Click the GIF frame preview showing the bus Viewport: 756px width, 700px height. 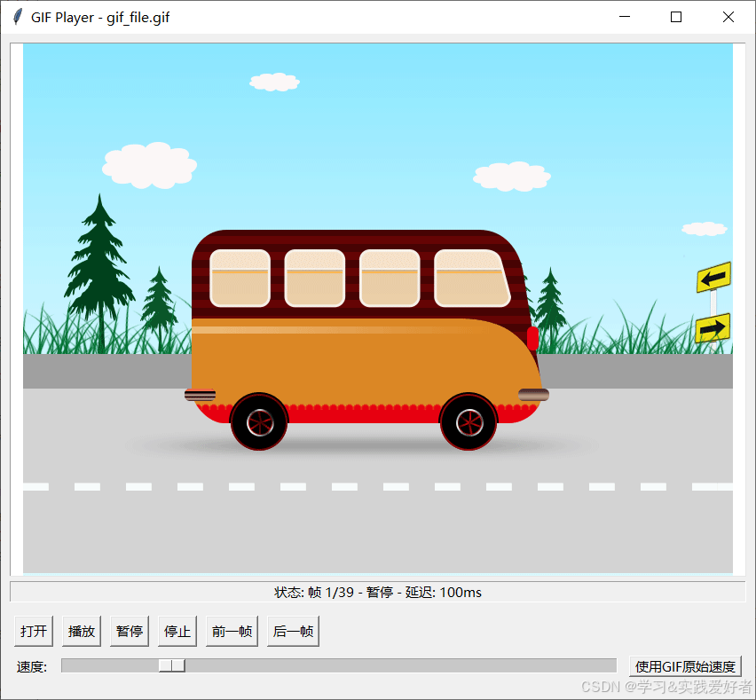coord(378,309)
